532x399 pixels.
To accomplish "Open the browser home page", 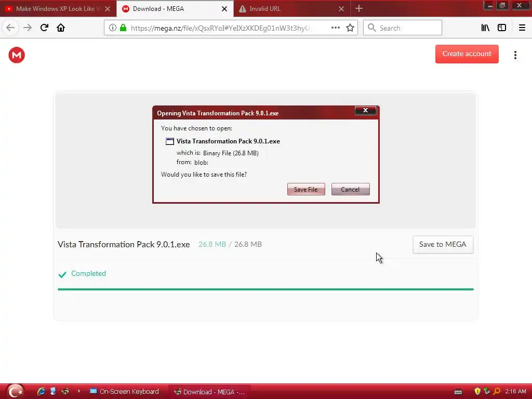I will pos(61,28).
